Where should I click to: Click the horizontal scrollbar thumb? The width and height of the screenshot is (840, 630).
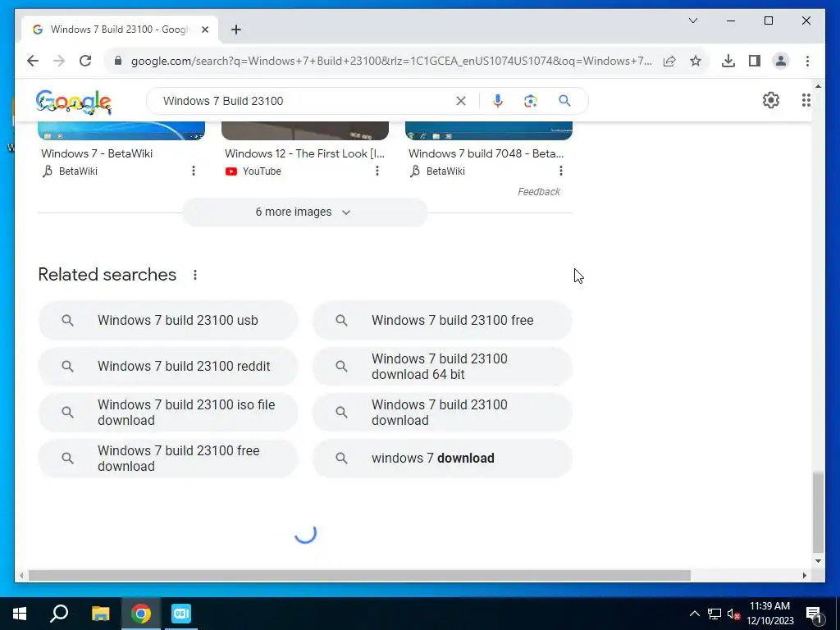[x=359, y=575]
